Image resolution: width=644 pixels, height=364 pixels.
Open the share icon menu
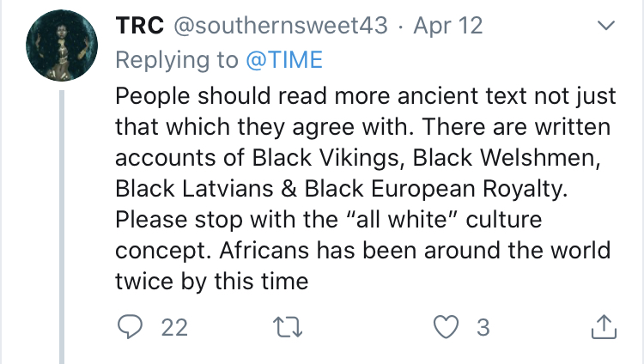pyautogui.click(x=603, y=326)
